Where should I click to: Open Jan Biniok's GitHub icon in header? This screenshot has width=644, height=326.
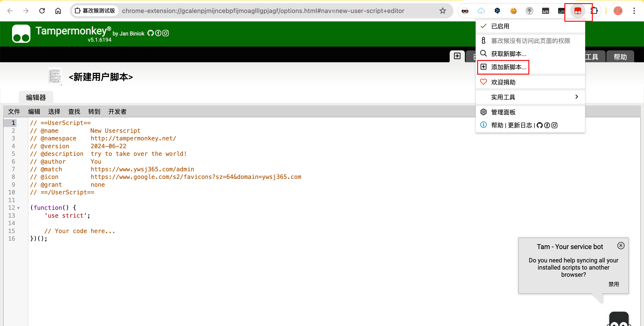pos(150,33)
